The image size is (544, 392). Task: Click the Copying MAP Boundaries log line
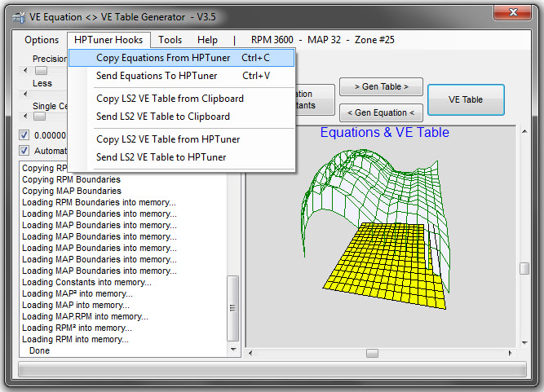[x=72, y=191]
